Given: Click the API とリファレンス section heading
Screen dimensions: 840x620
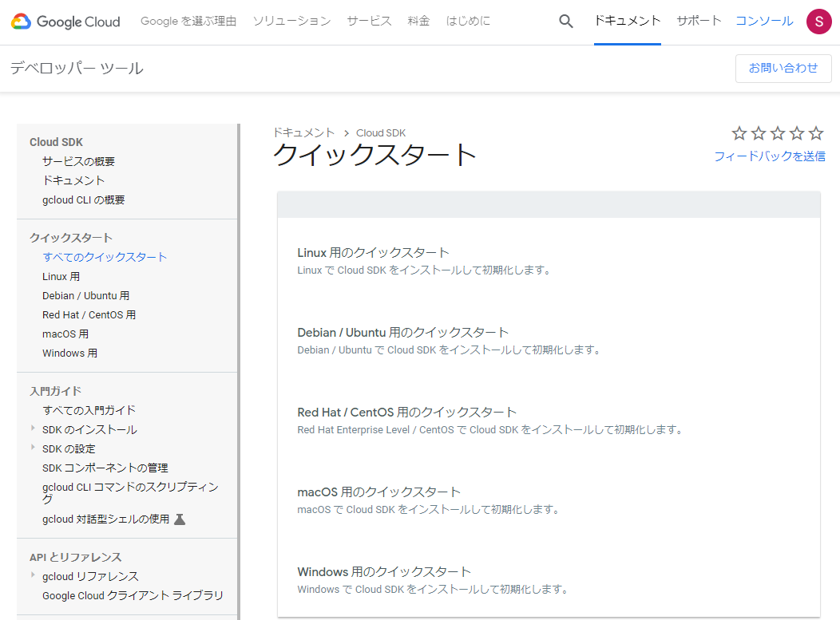Looking at the screenshot, I should tap(76, 557).
